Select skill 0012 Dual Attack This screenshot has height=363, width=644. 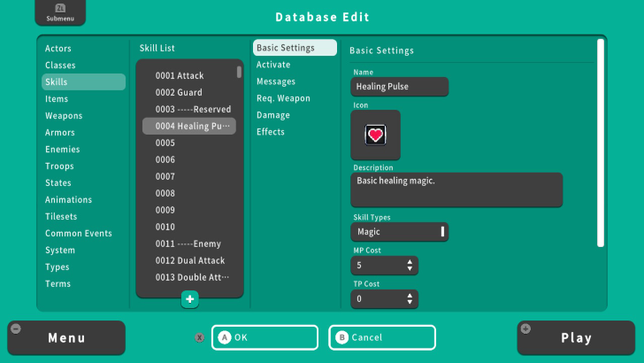tap(189, 260)
